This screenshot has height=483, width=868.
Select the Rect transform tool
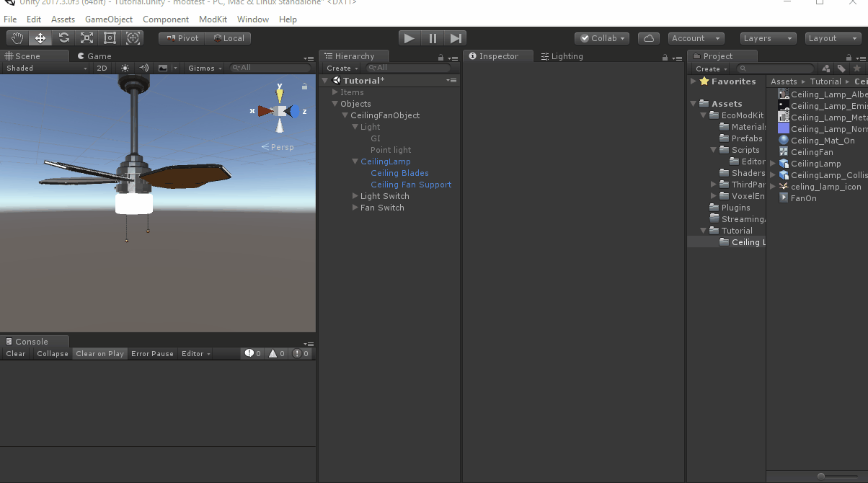(110, 38)
